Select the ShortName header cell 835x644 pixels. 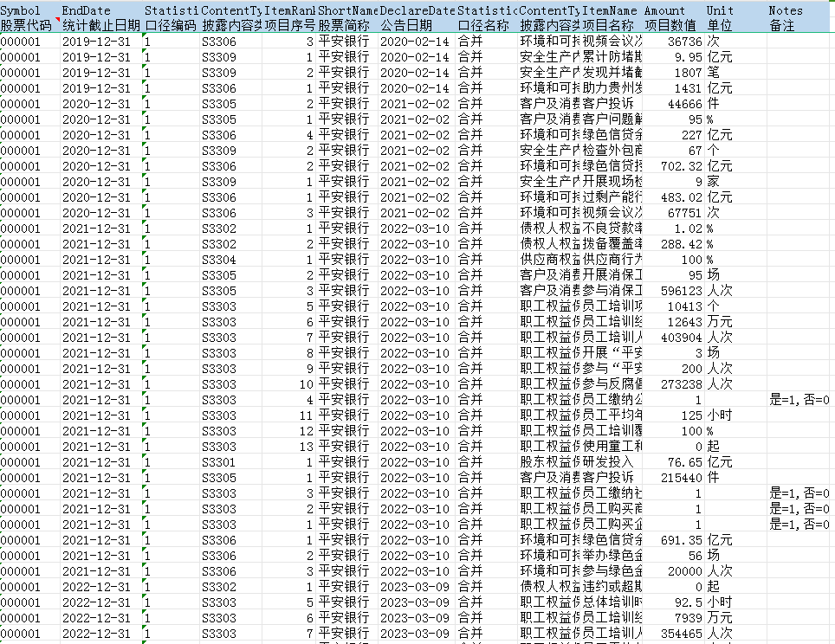[347, 10]
